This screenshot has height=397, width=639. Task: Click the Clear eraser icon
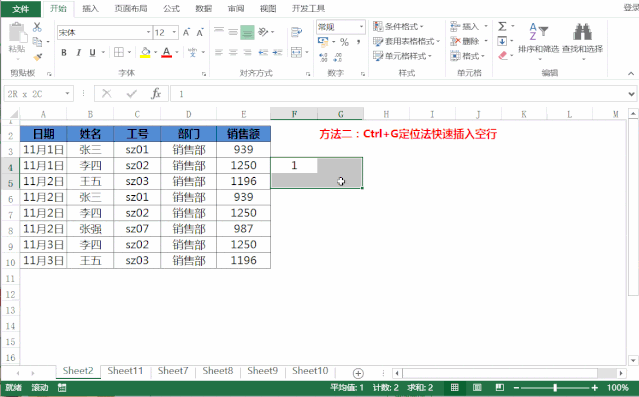[503, 55]
